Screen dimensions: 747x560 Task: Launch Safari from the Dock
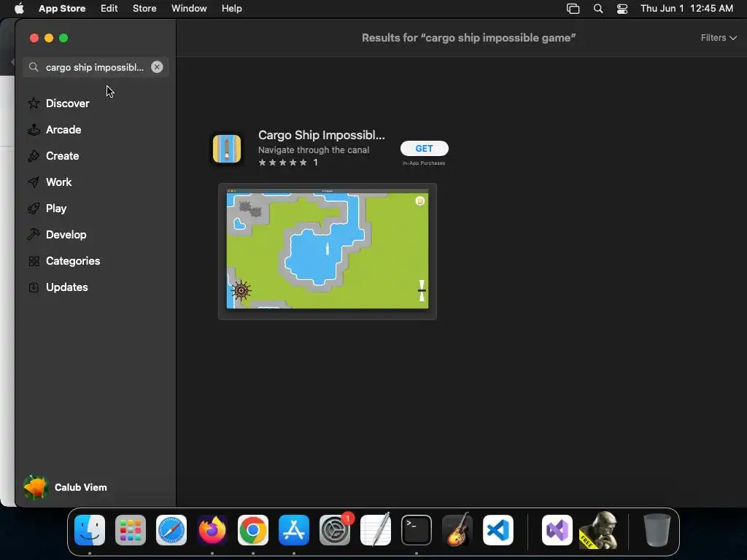pos(171,530)
